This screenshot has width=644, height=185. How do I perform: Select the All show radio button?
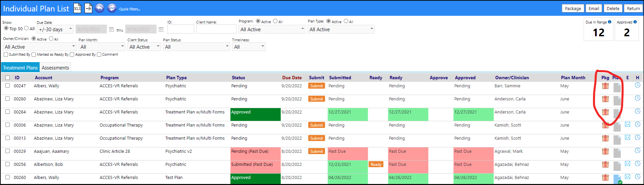click(x=26, y=28)
